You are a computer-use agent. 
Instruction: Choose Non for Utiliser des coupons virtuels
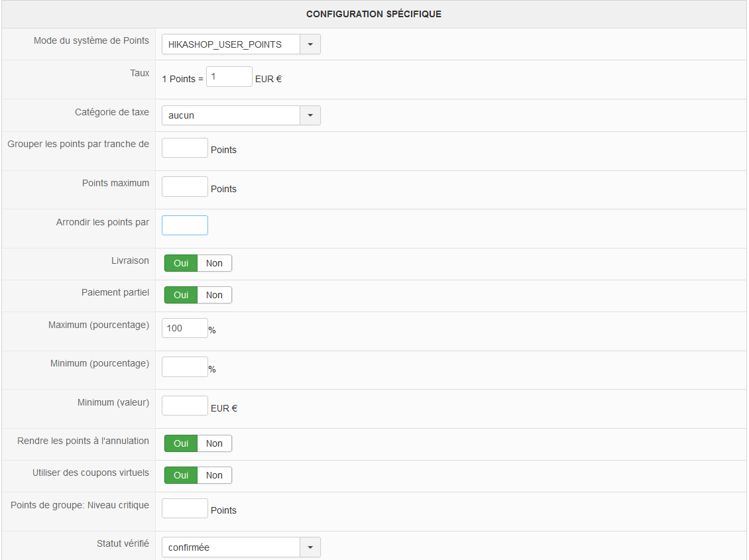(x=214, y=475)
